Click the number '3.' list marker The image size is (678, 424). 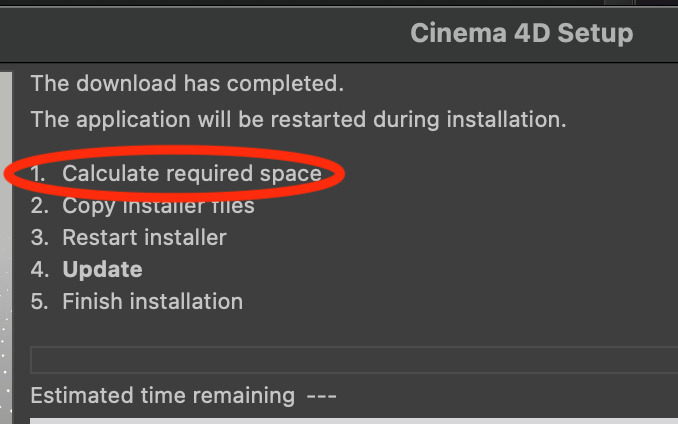39,238
